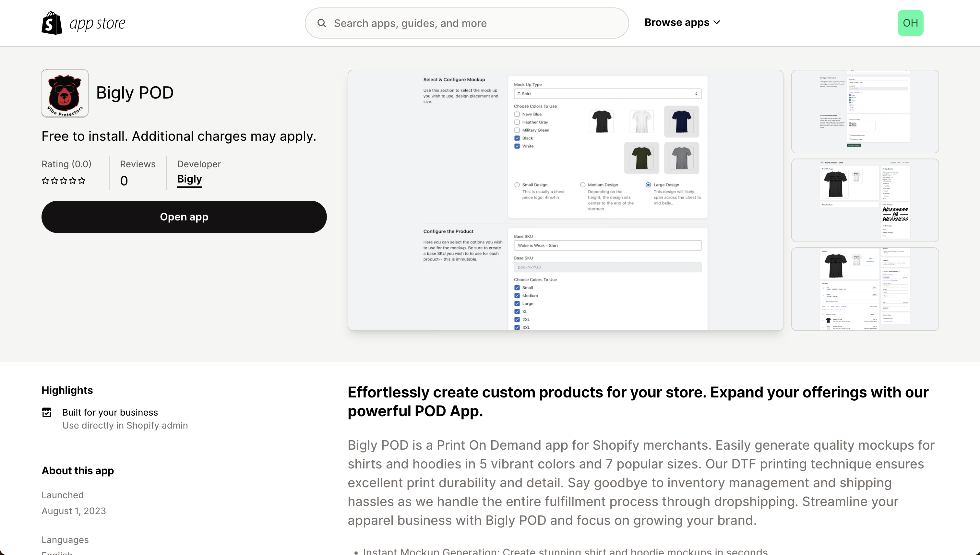980x555 pixels.
Task: Open the Wokeness is Weakness screenshot thumbnail
Action: (x=865, y=200)
